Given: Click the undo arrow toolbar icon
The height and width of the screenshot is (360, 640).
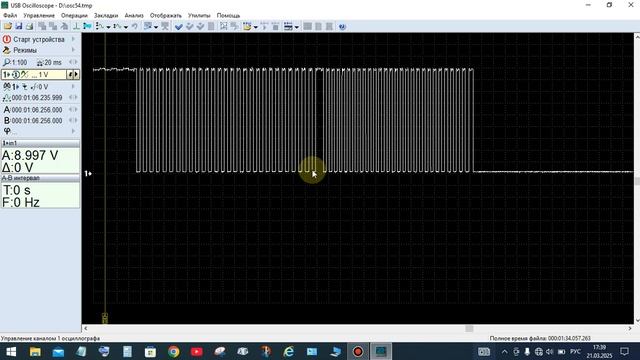Looking at the screenshot, I should 135,27.
